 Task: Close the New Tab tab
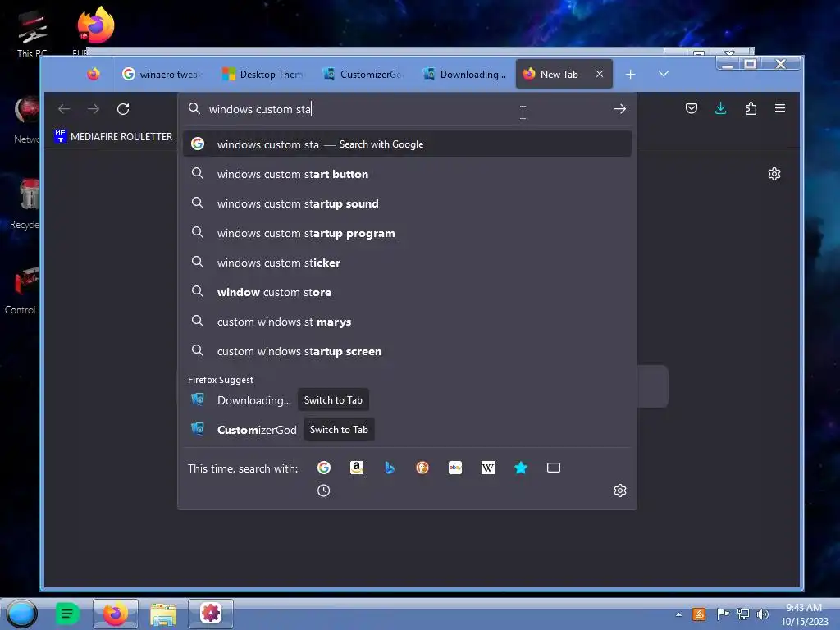[x=600, y=75]
